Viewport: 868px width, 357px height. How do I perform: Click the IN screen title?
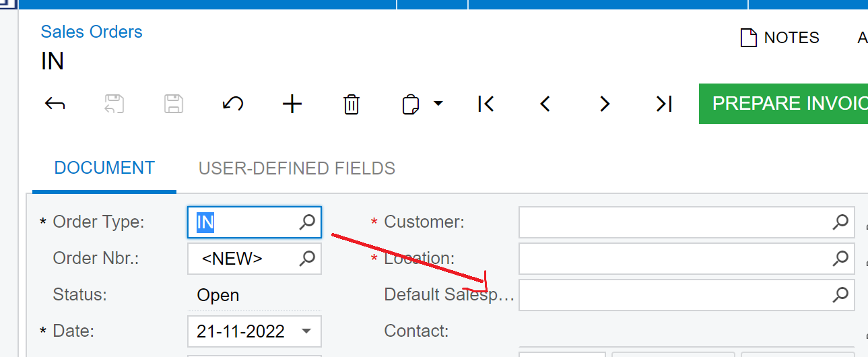coord(53,61)
